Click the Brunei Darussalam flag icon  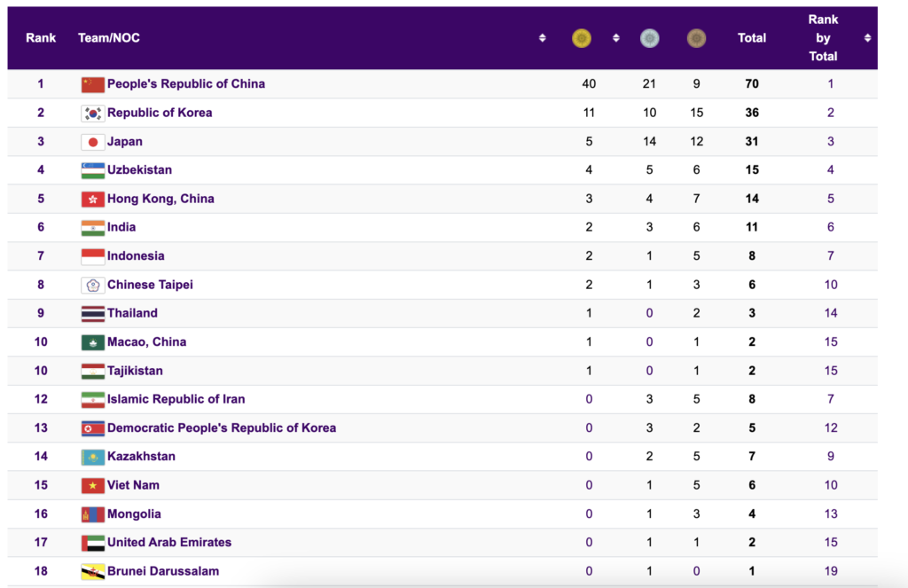pyautogui.click(x=92, y=571)
